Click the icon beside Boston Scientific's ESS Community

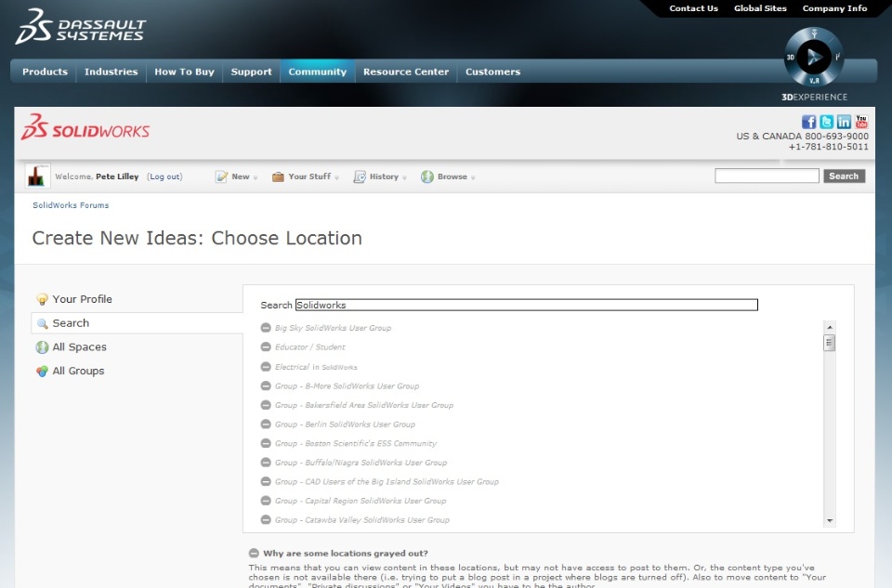(266, 443)
